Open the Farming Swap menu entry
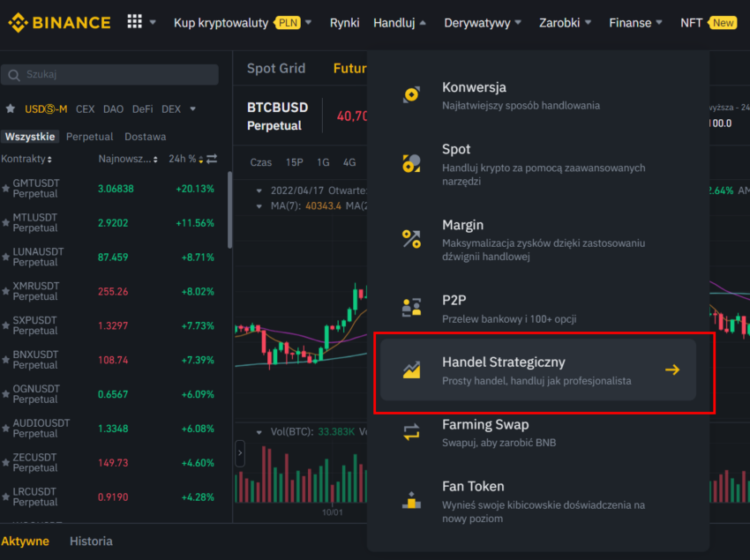 (538, 433)
